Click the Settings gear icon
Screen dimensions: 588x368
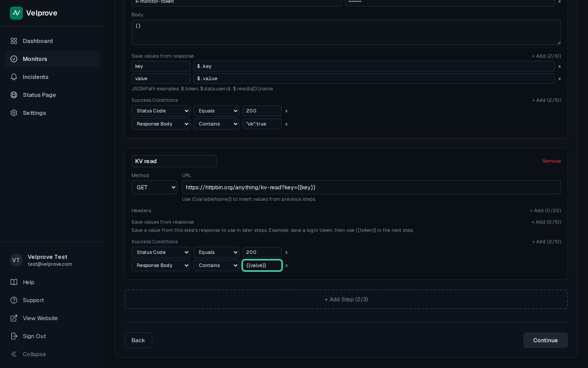coord(14,113)
